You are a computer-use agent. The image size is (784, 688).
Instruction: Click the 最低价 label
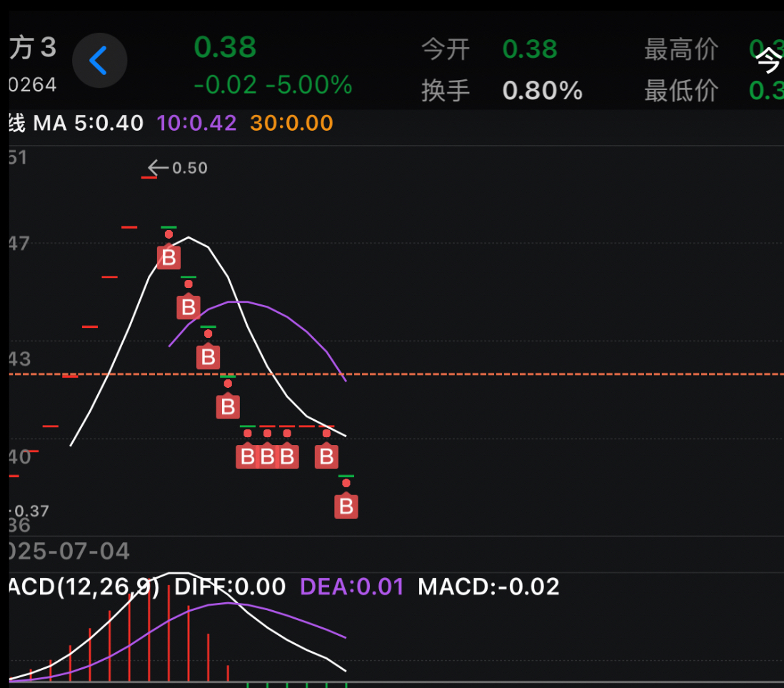[681, 91]
